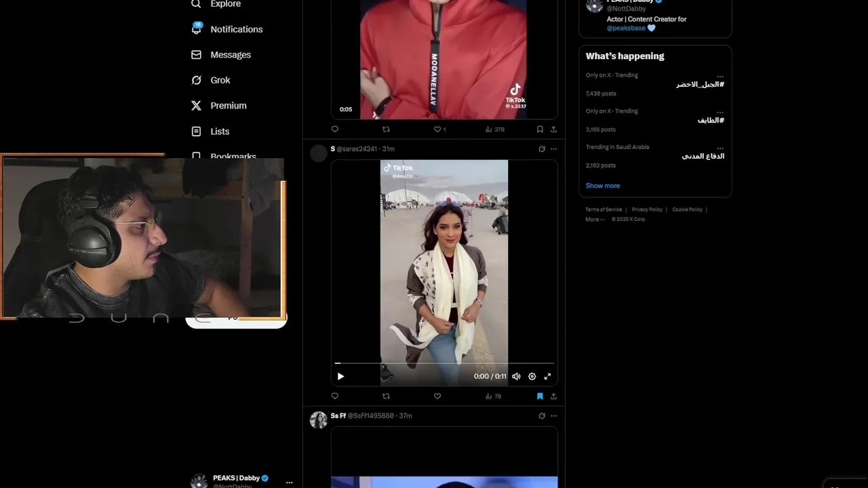Open Notifications in the sidebar
The width and height of the screenshot is (868, 488).
(228, 29)
